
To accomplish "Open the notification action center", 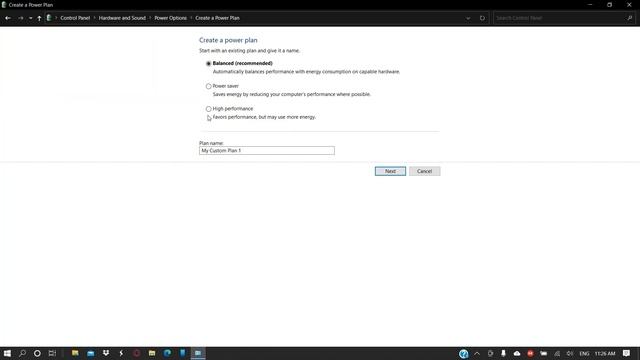I will click(x=627, y=353).
